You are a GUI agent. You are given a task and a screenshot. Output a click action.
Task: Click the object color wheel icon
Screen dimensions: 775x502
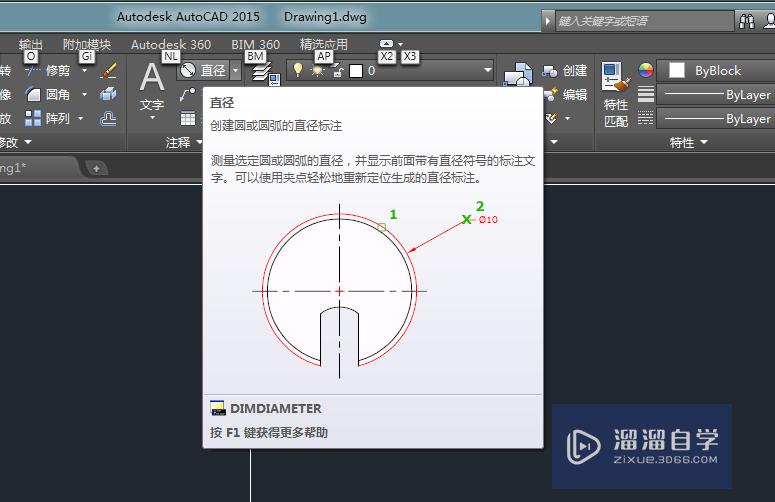[646, 70]
